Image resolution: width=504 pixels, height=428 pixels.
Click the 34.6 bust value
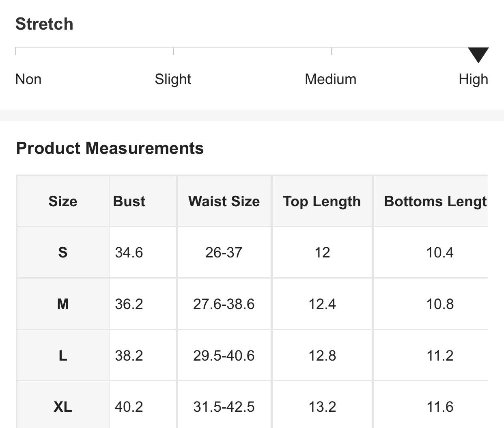coord(129,253)
